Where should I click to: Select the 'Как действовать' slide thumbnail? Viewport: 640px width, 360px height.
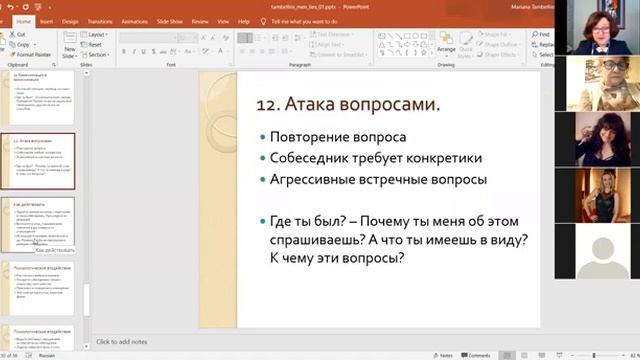(x=38, y=225)
